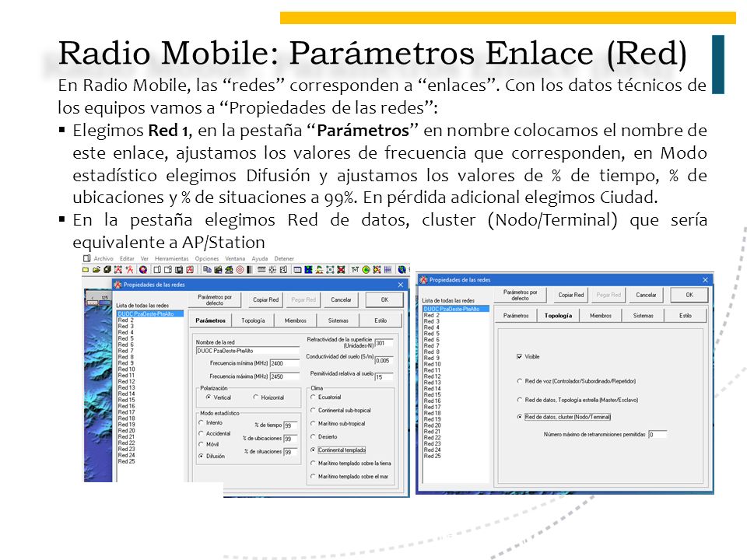747x560 pixels.
Task: Open the Ventana menu
Action: coord(235,258)
